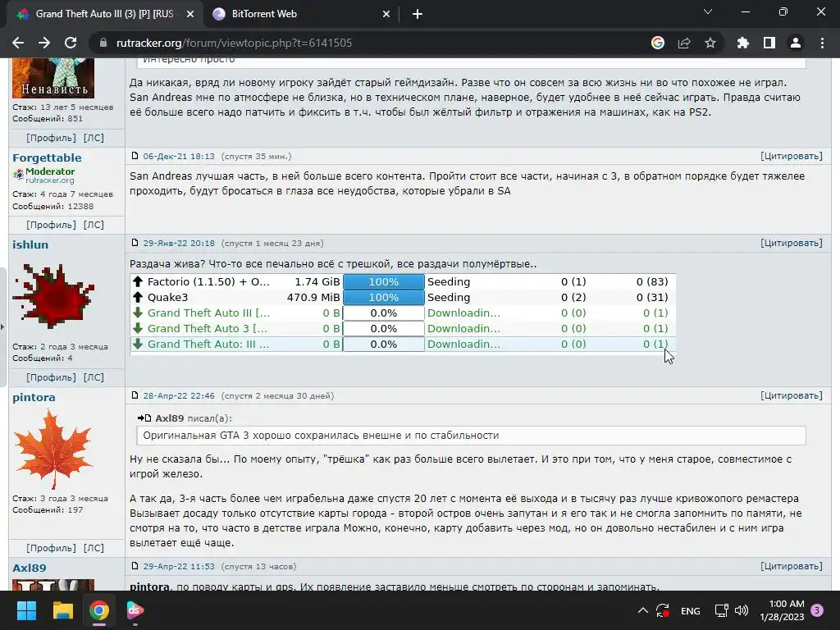Switch ENG input language

[x=690, y=610]
